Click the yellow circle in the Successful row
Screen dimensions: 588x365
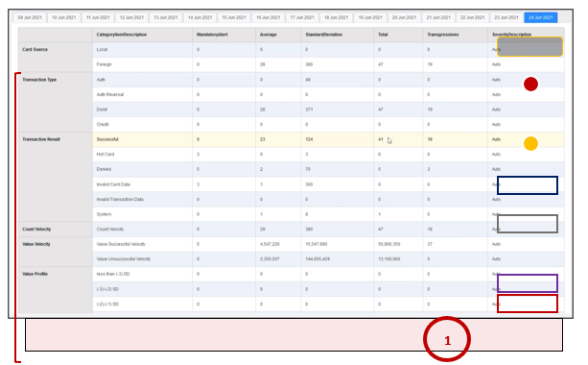coord(530,143)
